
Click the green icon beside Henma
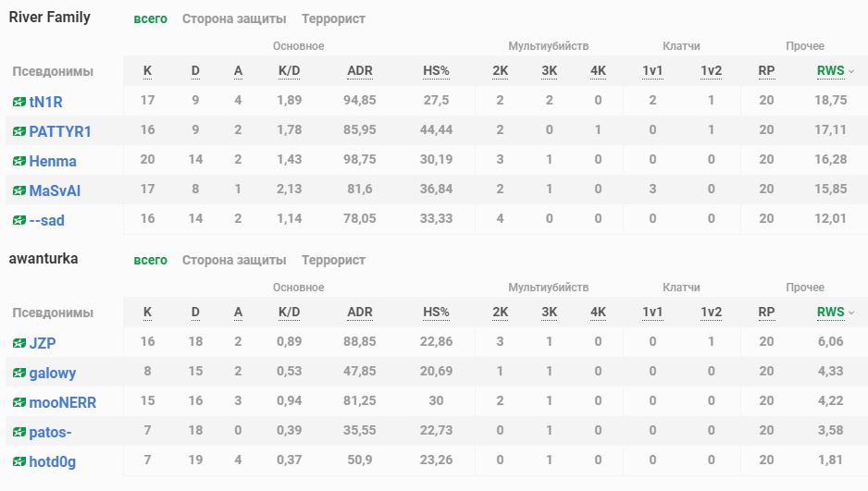pyautogui.click(x=19, y=161)
